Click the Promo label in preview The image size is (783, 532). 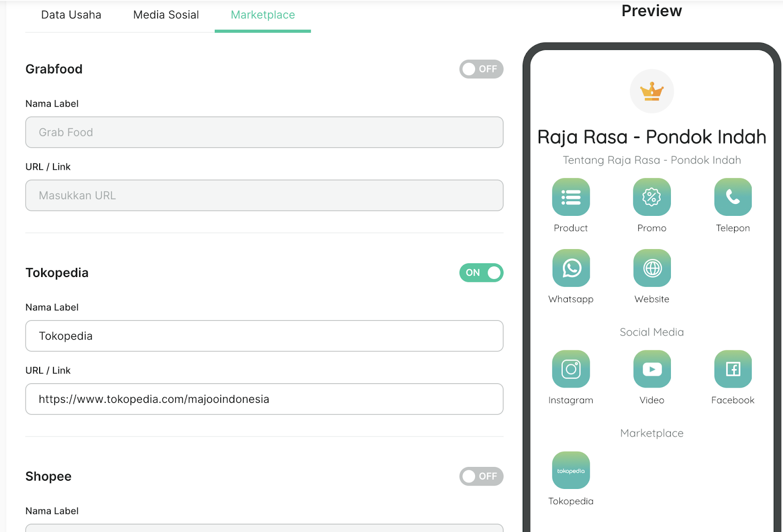652,228
